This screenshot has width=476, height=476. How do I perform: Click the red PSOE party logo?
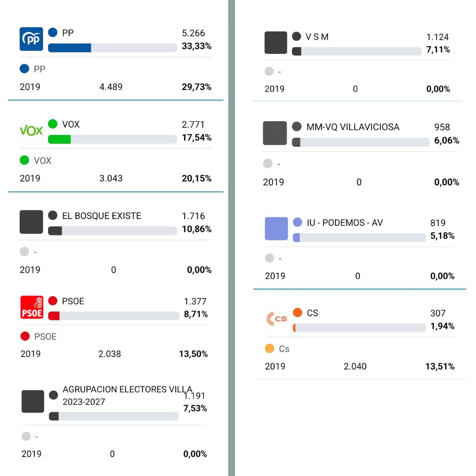click(x=32, y=307)
